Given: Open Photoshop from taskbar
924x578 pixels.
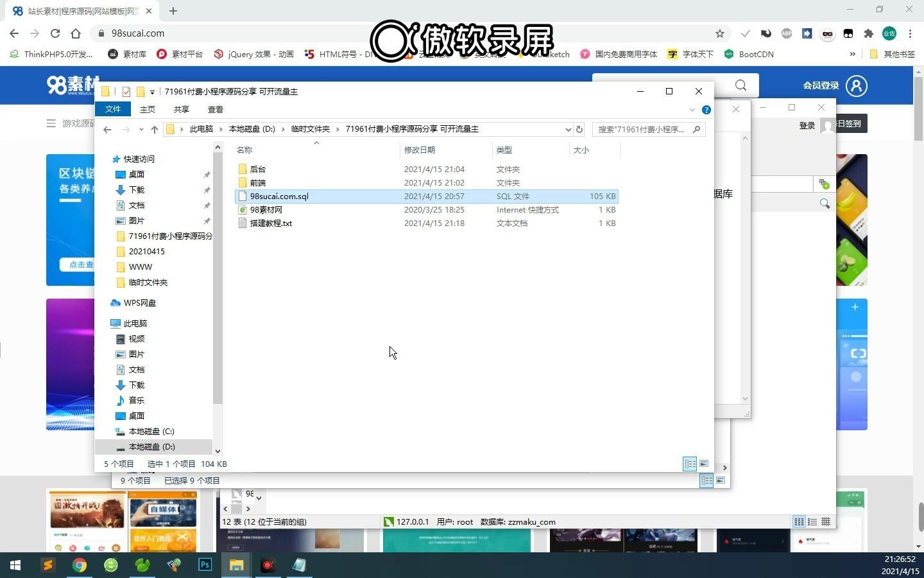Looking at the screenshot, I should (205, 565).
